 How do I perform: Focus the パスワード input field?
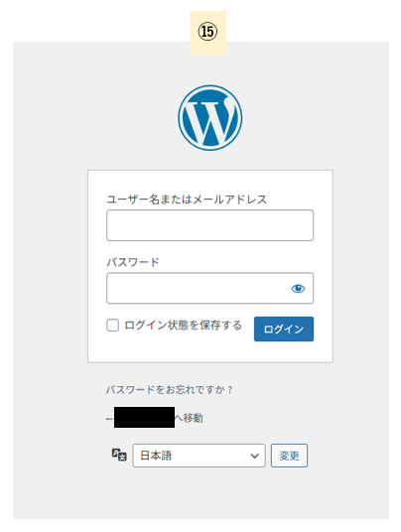tap(210, 288)
